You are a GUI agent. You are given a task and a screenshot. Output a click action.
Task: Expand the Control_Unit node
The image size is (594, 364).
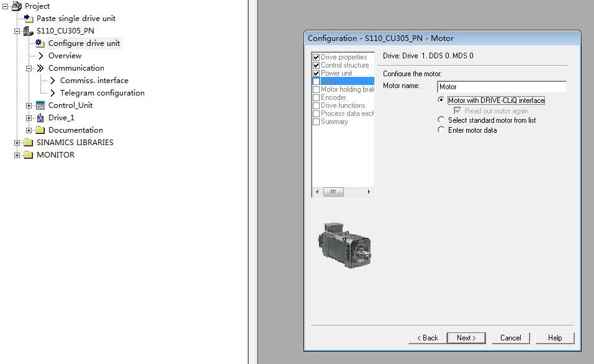click(29, 105)
